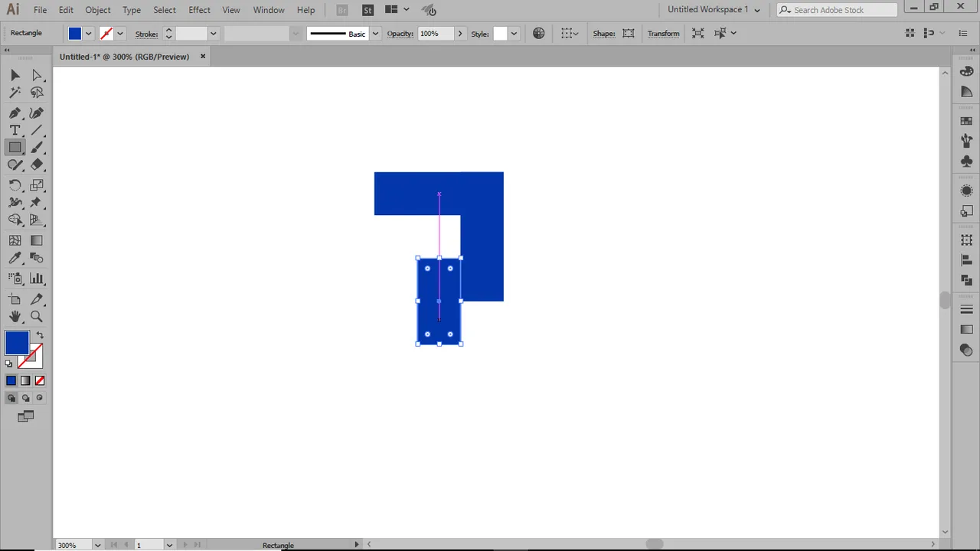Select the Symbol Sprayer tool
Image resolution: width=980 pixels, height=551 pixels.
(15, 279)
